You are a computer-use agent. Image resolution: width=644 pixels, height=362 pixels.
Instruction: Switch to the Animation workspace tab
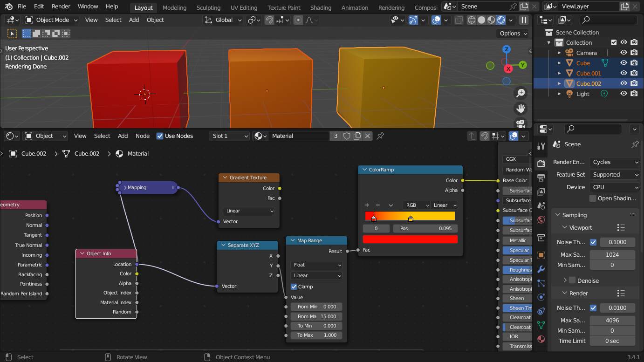tap(355, 7)
